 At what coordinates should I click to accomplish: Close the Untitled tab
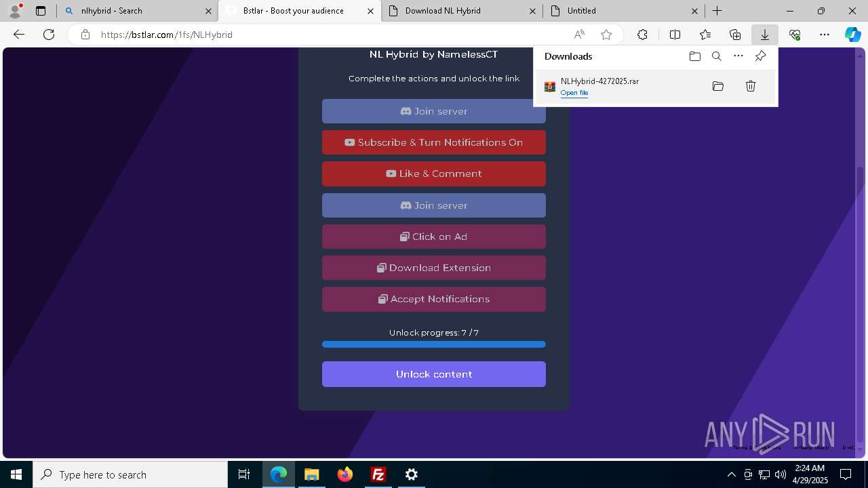[x=694, y=11]
